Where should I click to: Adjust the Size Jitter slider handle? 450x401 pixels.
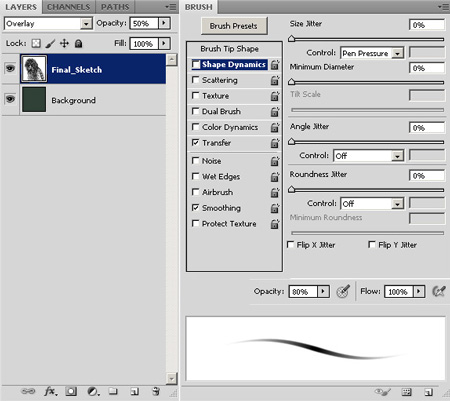pos(292,39)
